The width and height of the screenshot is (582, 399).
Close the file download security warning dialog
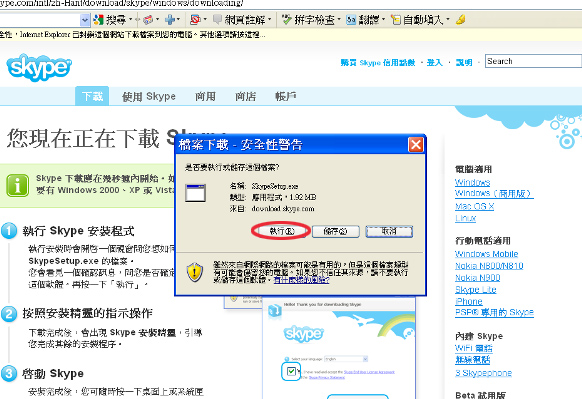pos(416,145)
